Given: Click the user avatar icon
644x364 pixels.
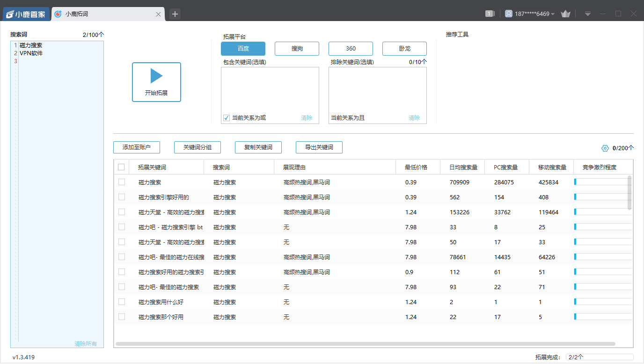Looking at the screenshot, I should (x=509, y=14).
